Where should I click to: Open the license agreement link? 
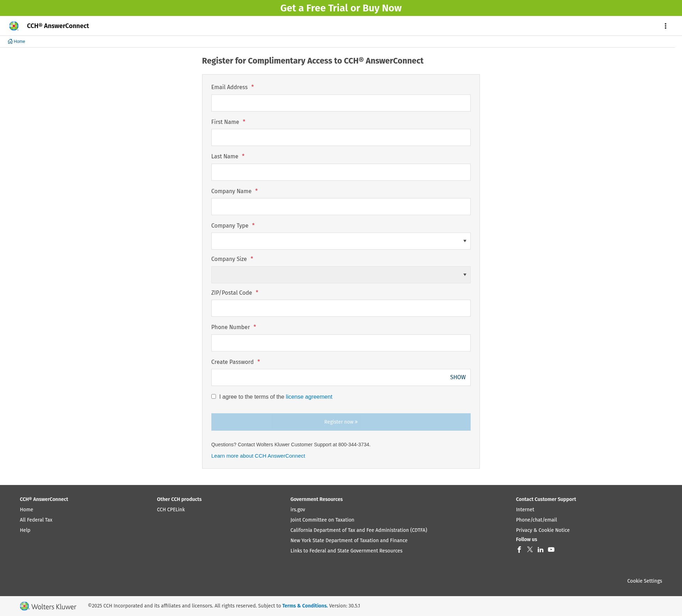(x=309, y=397)
